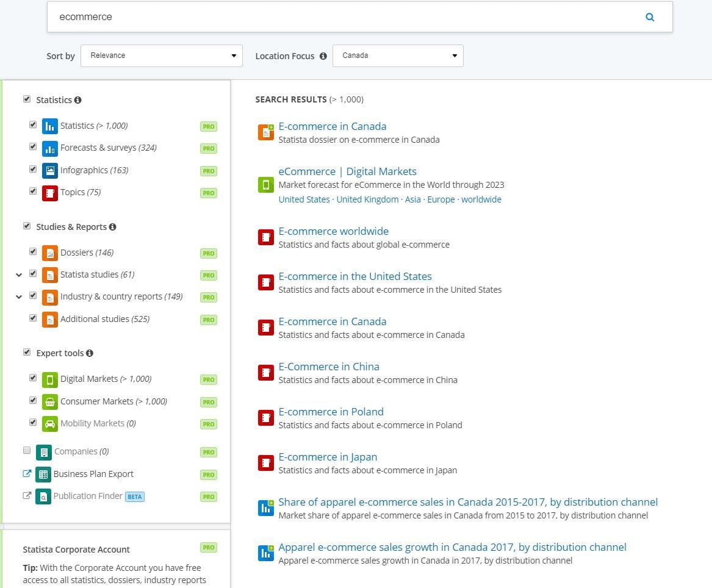Open the worldwide market link
The width and height of the screenshot is (712, 588).
point(481,199)
